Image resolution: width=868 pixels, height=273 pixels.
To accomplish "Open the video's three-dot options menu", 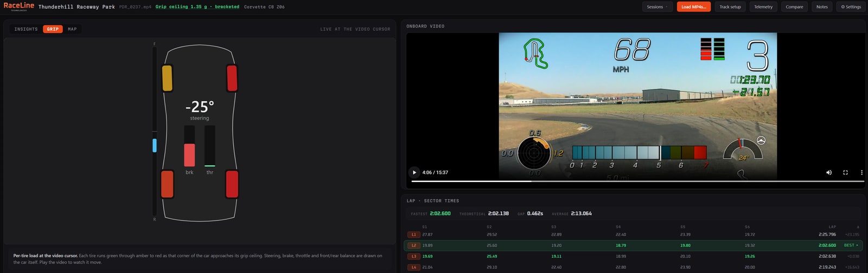I will tap(861, 172).
